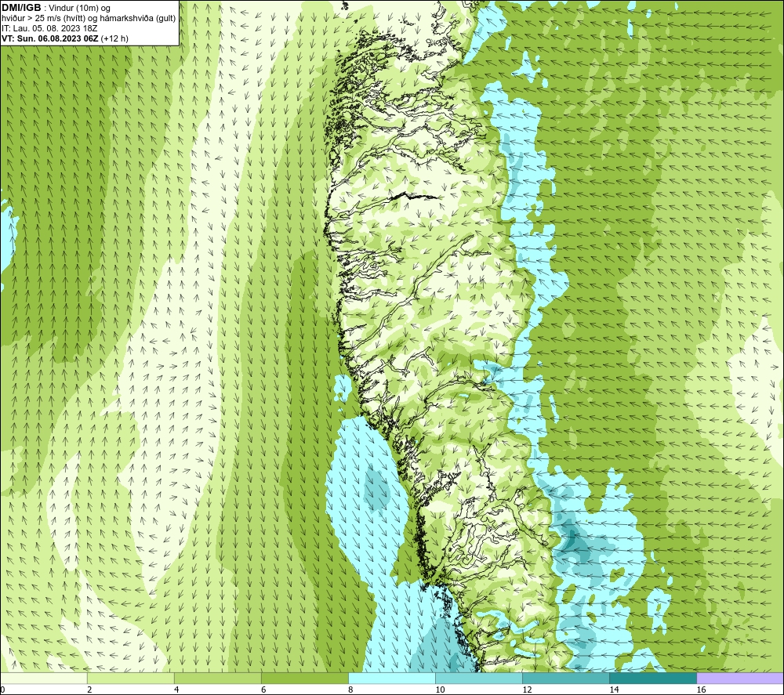784x695 pixels.
Task: Click the "DMI/IGB" title text
Action: 21,8
